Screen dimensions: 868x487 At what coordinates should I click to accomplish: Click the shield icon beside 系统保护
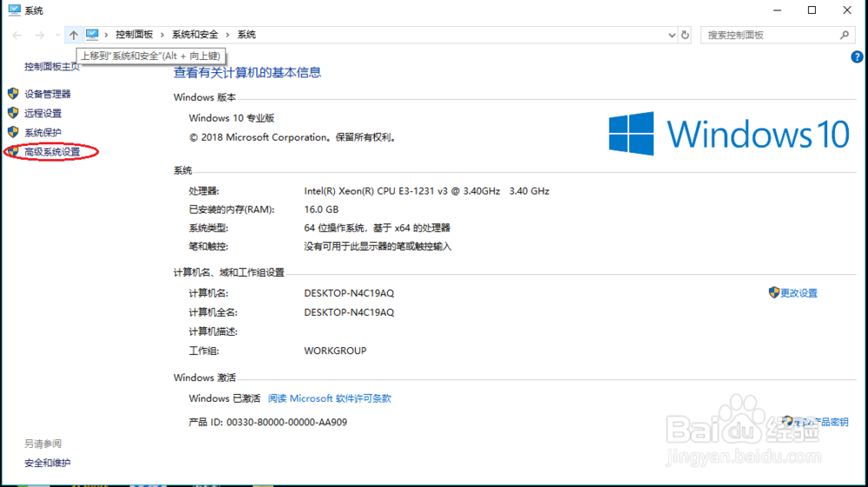click(x=13, y=132)
